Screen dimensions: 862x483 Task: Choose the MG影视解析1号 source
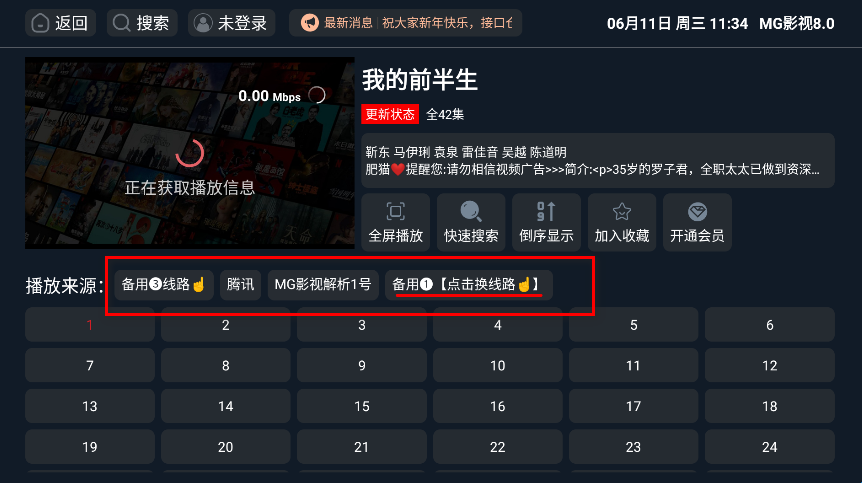point(323,285)
